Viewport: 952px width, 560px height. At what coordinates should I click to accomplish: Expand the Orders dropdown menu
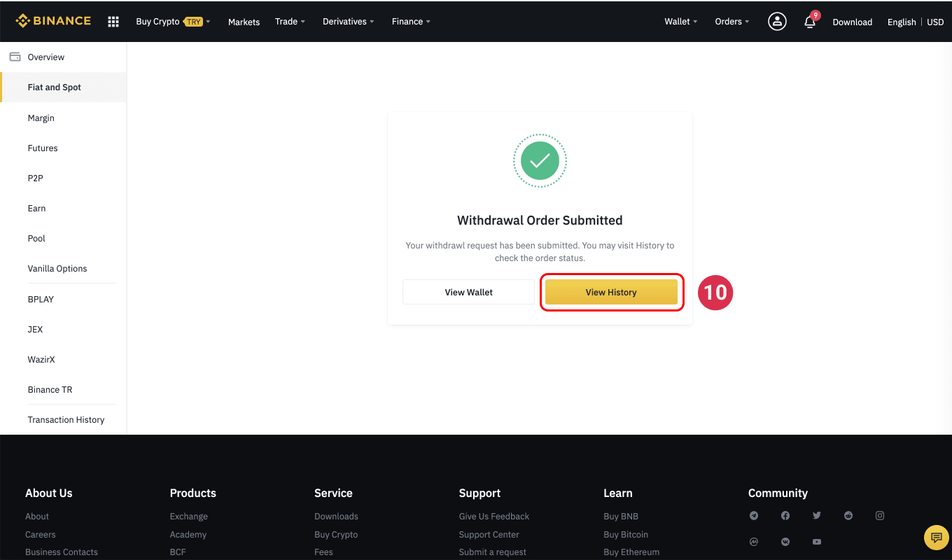[x=731, y=22]
